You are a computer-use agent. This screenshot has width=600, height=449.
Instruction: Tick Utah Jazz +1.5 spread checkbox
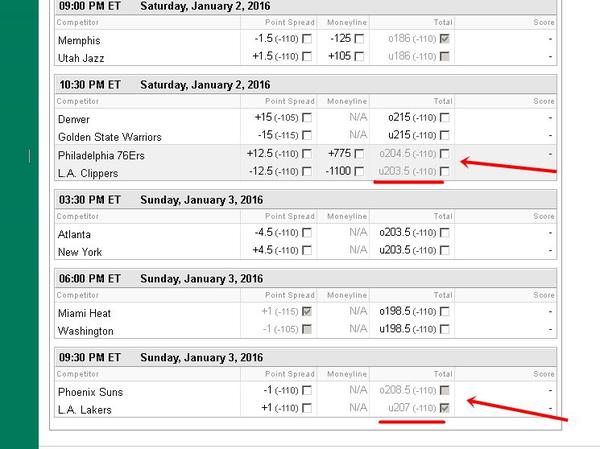[307, 56]
